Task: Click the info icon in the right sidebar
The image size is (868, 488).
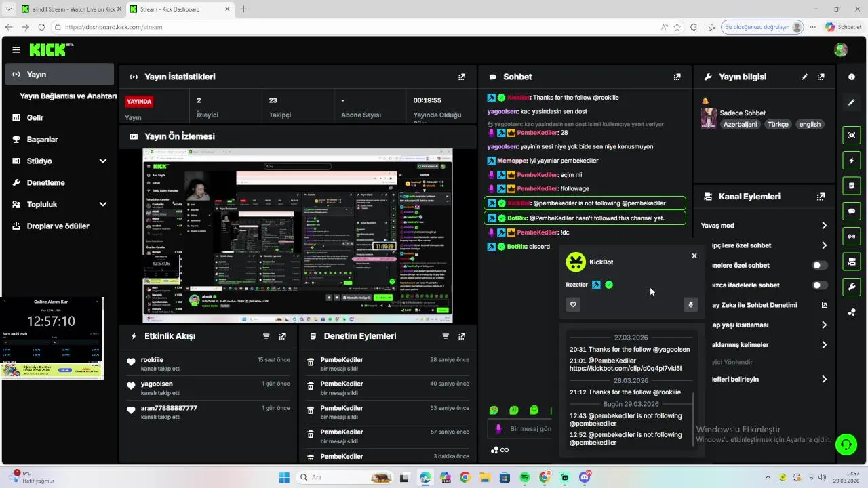Action: click(852, 77)
